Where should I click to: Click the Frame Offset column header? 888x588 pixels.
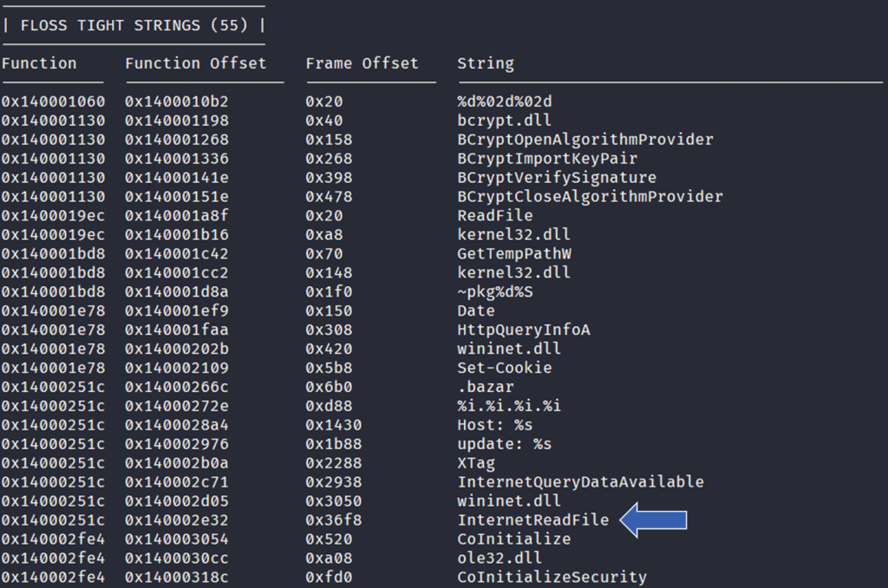(362, 63)
